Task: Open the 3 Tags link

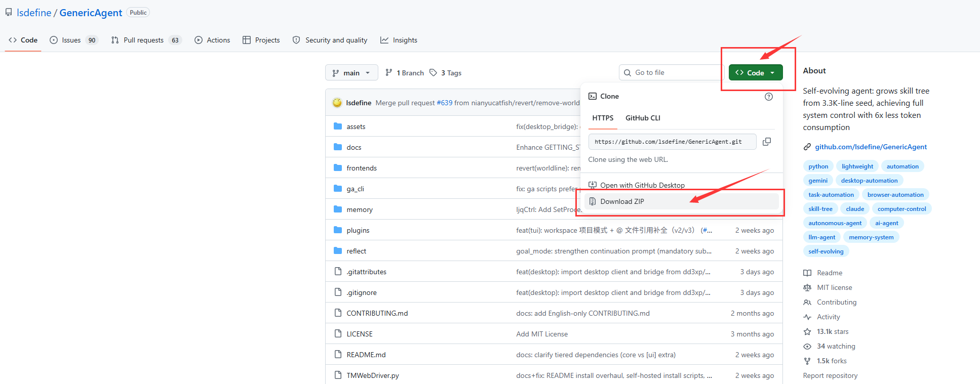Action: tap(445, 73)
